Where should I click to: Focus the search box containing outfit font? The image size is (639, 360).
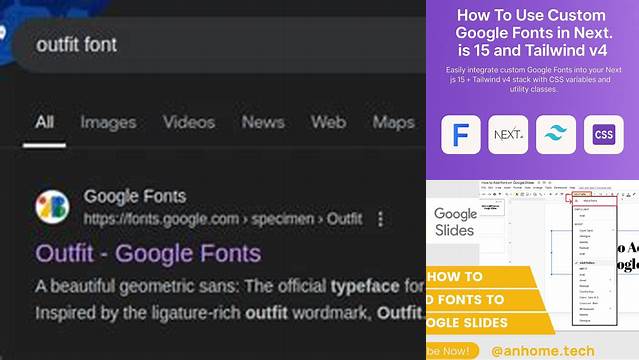pos(218,45)
